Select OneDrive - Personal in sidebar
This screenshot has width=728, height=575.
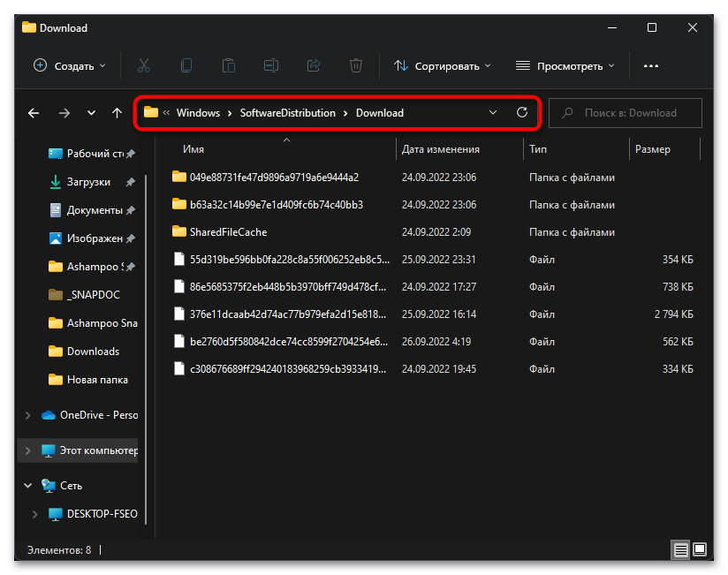click(89, 415)
